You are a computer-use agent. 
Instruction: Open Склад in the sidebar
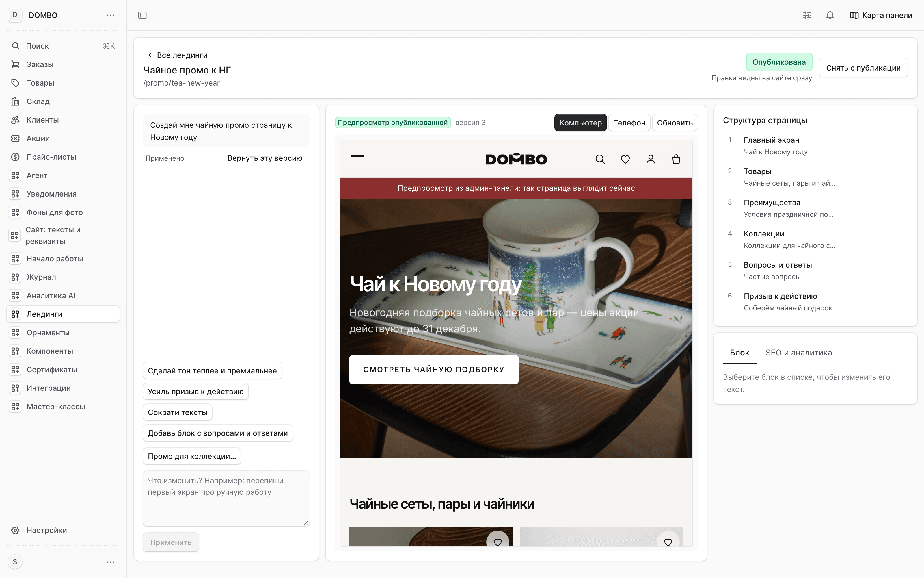coord(64,101)
